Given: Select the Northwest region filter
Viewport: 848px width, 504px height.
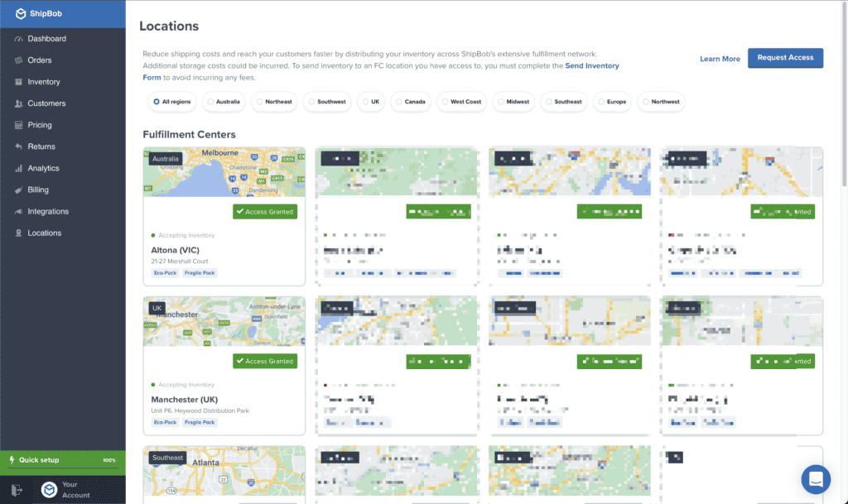Looking at the screenshot, I should pos(661,102).
